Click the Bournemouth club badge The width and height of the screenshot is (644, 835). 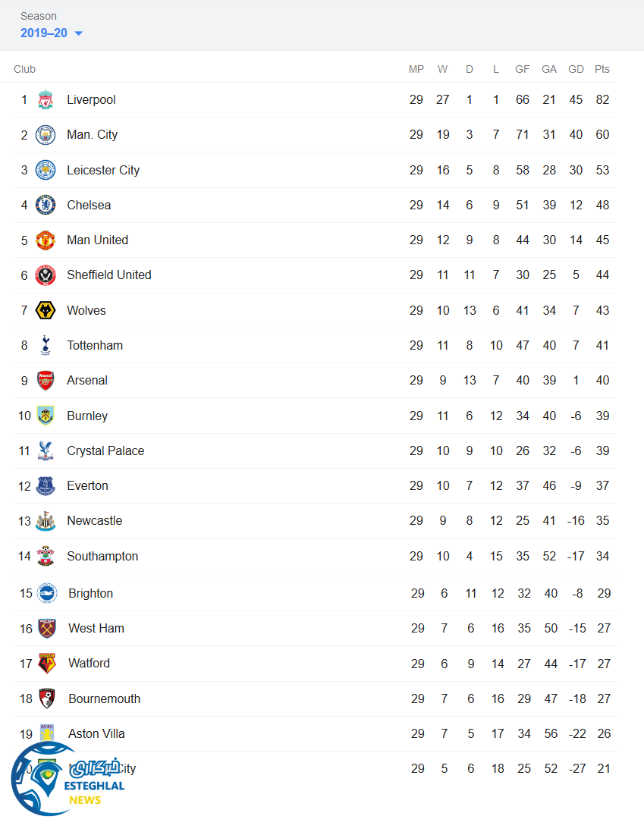[47, 698]
